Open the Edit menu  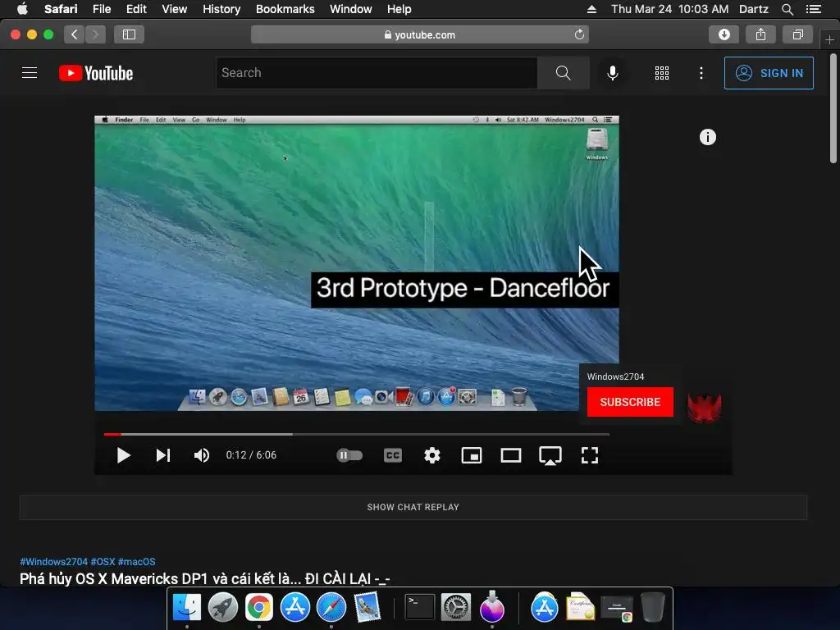136,9
